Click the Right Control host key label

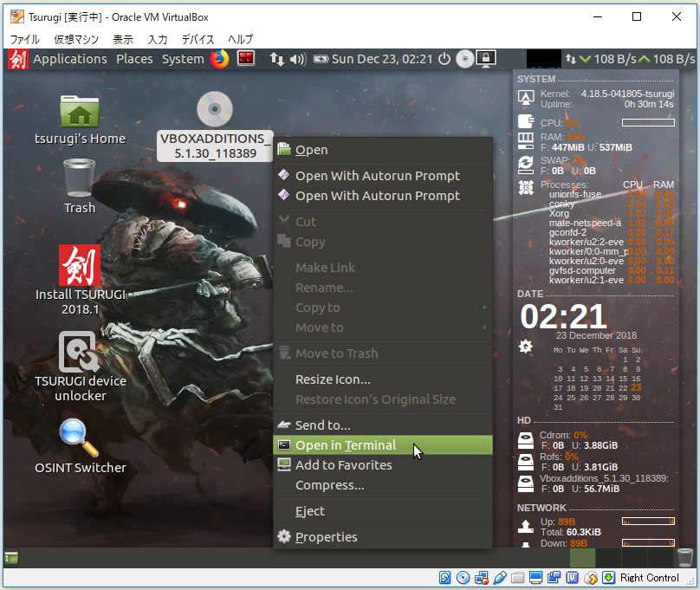pos(649,578)
